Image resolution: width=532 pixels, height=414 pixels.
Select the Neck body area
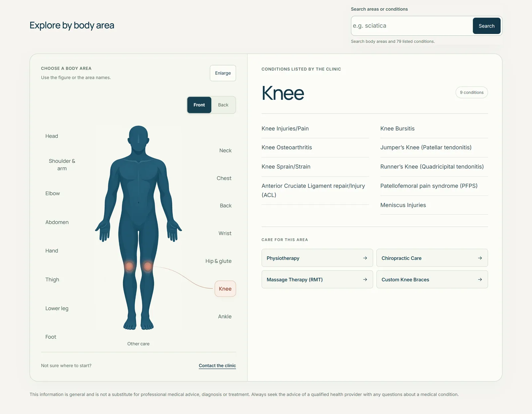(225, 150)
